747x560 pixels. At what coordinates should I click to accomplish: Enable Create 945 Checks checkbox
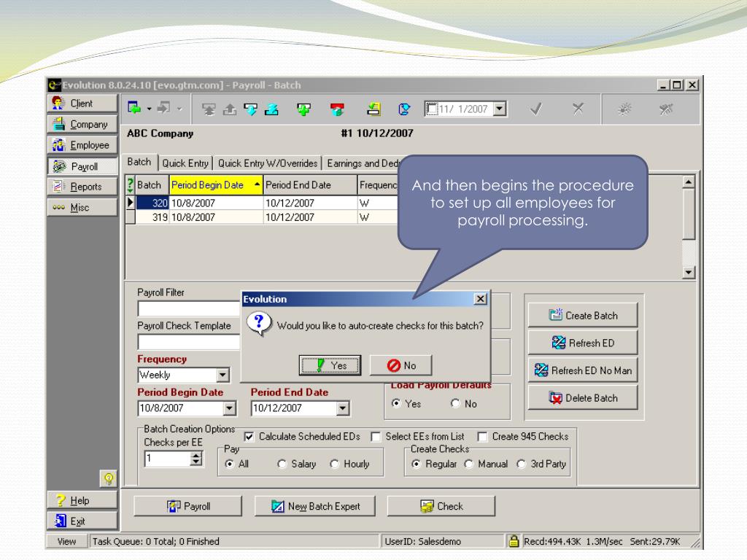pyautogui.click(x=482, y=437)
